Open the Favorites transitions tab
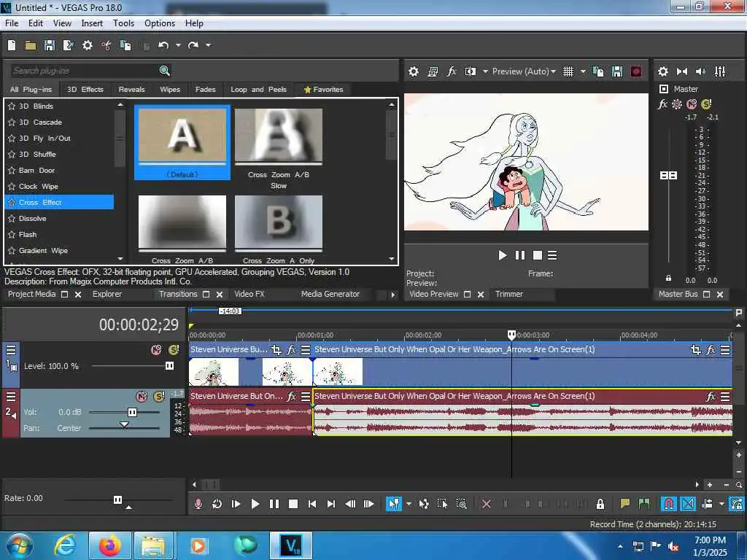The width and height of the screenshot is (747, 560). tap(323, 90)
